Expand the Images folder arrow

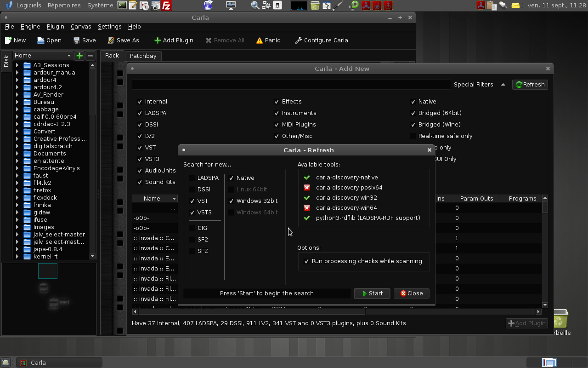17,227
